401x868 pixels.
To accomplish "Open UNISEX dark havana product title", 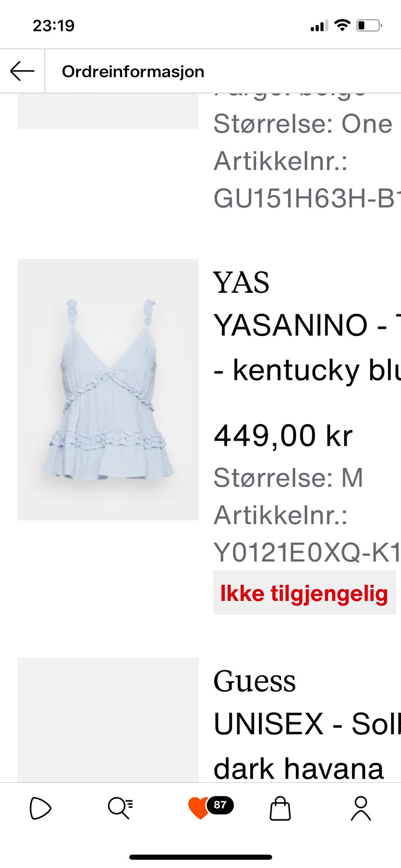I will click(307, 746).
